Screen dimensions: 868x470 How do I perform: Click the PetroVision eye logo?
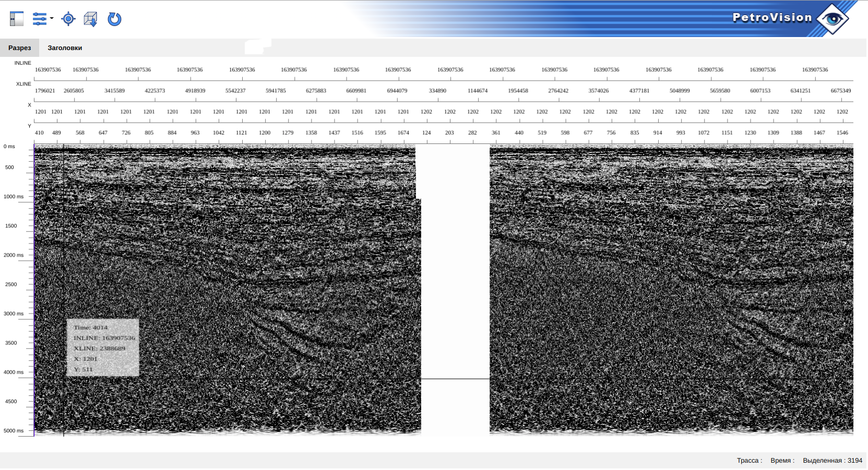click(x=833, y=19)
